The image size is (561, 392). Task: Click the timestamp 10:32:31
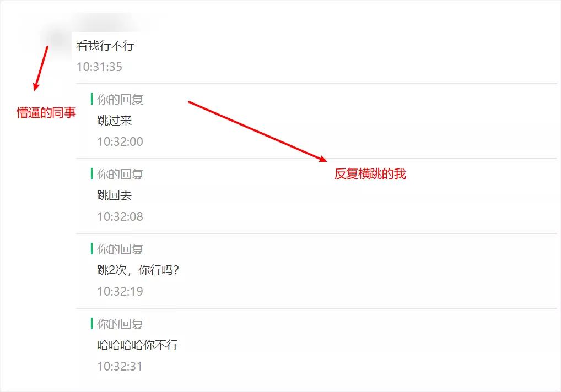(120, 367)
